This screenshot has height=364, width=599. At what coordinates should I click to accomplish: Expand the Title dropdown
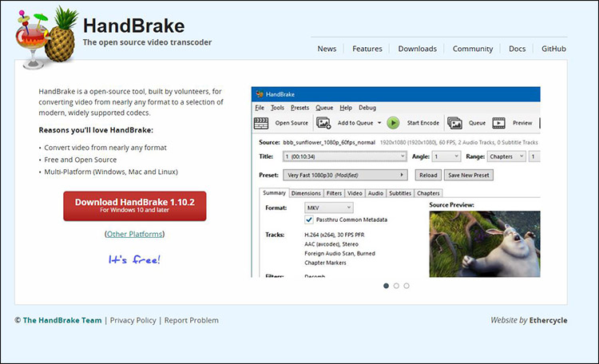pos(346,156)
